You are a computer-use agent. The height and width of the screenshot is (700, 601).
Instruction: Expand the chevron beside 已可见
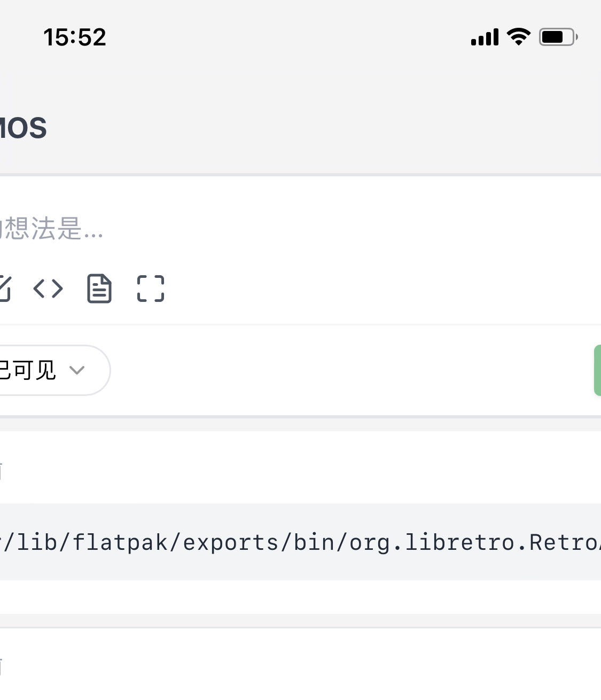78,371
